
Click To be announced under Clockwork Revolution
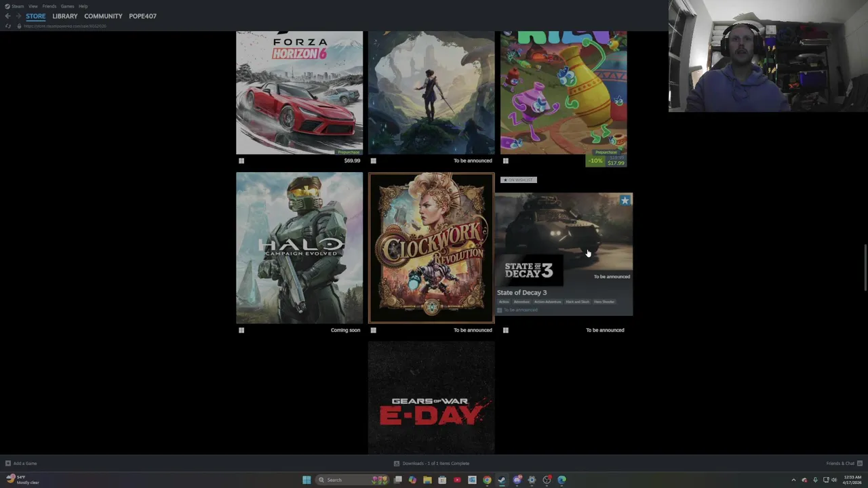tap(473, 330)
